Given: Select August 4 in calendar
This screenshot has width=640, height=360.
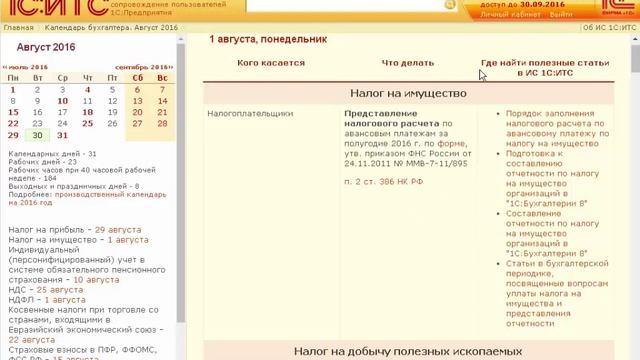Looking at the screenshot, I should 87,90.
